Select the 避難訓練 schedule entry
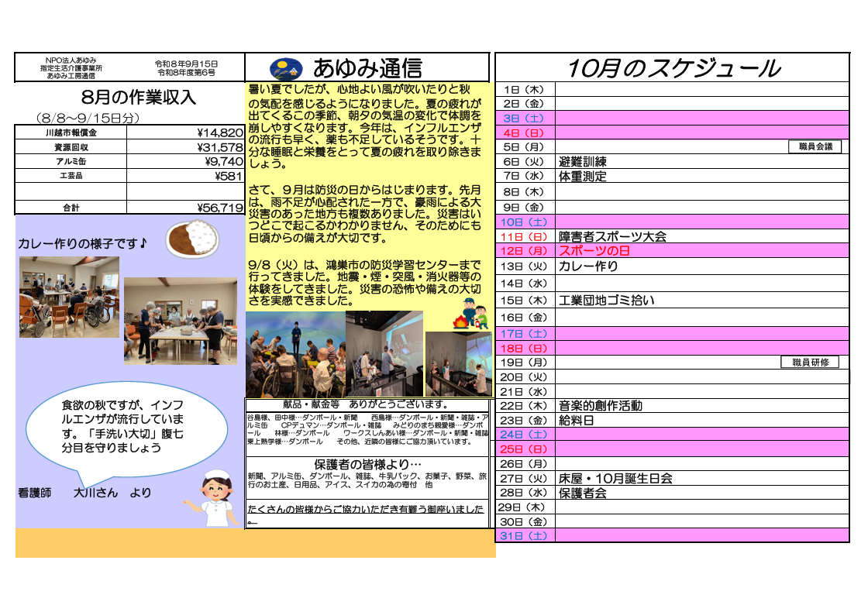Viewport: 868px width, 612px height. point(582,162)
